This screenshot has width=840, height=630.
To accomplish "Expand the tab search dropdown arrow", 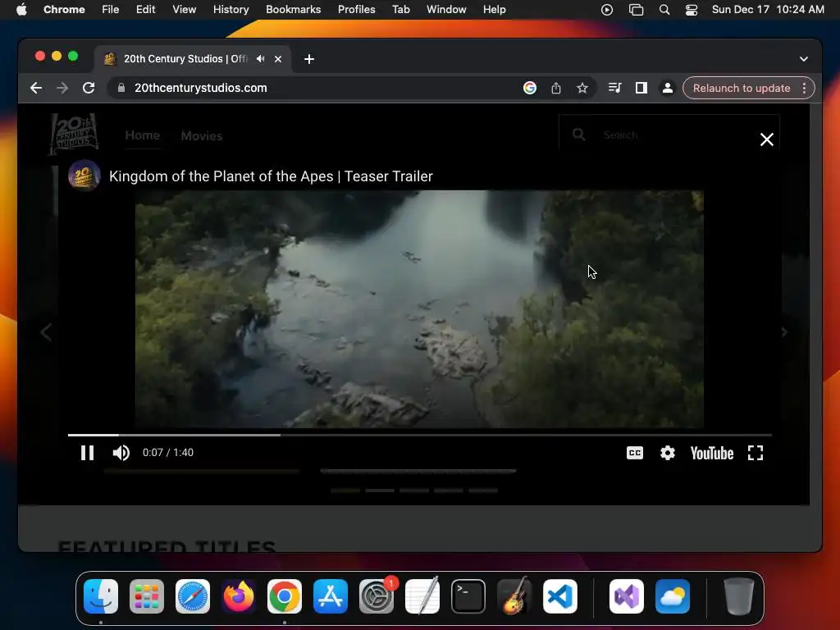I will tap(804, 59).
